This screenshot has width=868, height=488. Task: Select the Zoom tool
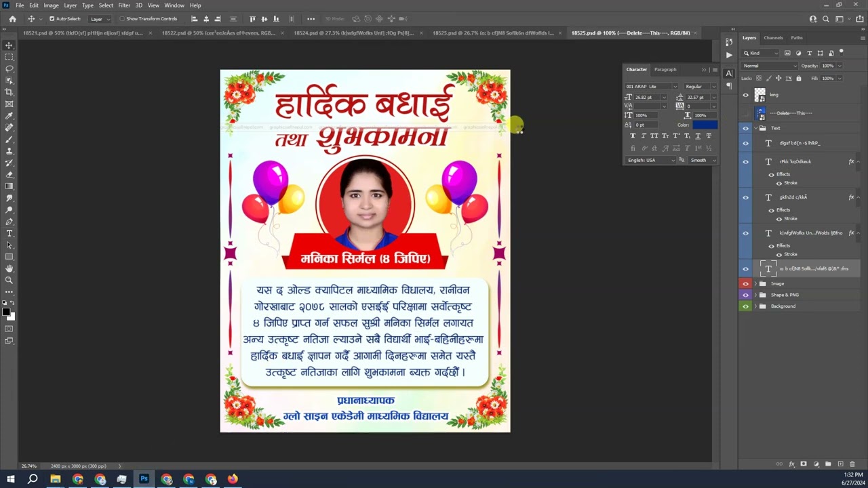coord(9,280)
